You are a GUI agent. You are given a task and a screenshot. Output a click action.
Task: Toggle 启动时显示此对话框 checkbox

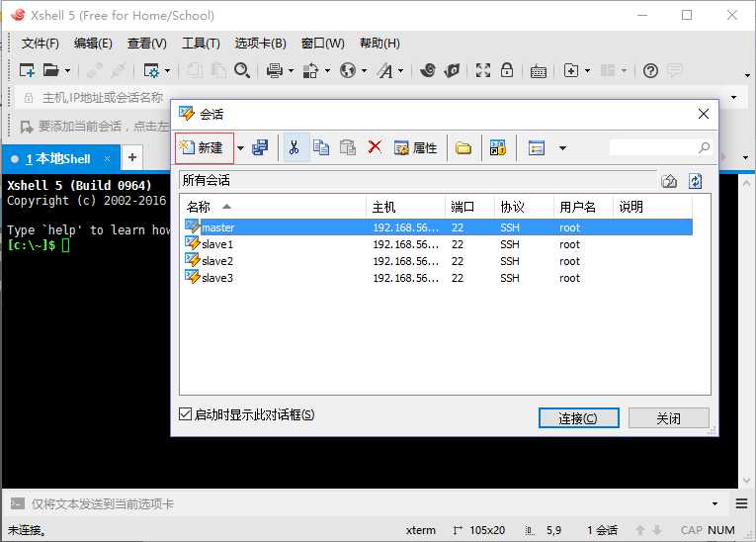[x=185, y=414]
